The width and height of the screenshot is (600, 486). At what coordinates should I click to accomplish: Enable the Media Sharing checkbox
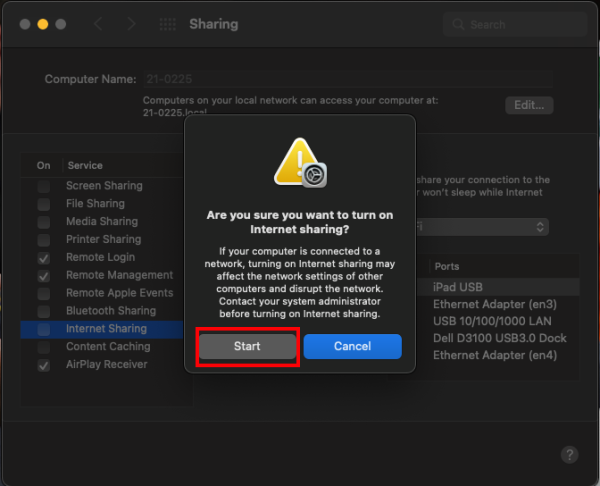coord(44,222)
